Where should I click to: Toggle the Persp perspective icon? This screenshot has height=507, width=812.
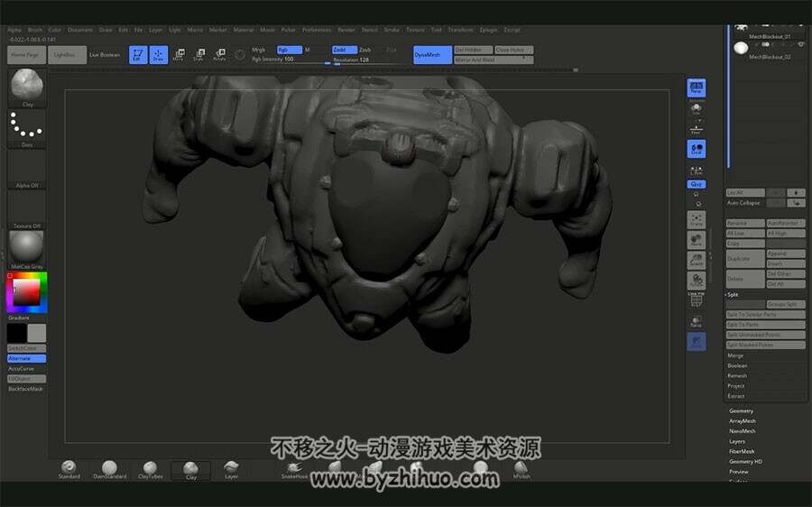[x=697, y=88]
